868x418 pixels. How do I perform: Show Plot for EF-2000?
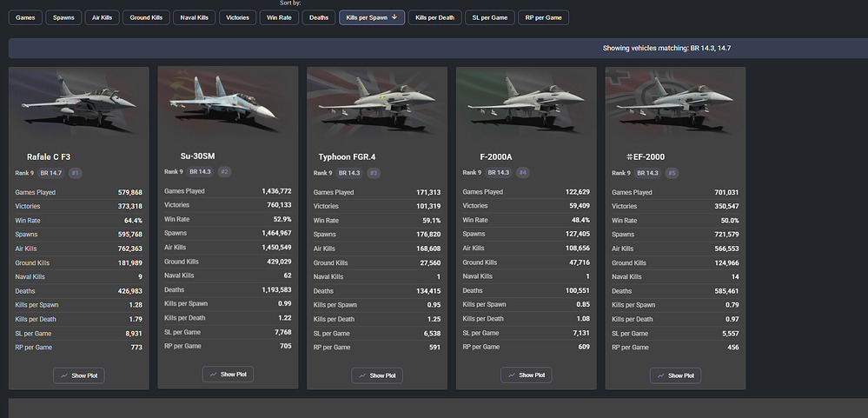[675, 375]
